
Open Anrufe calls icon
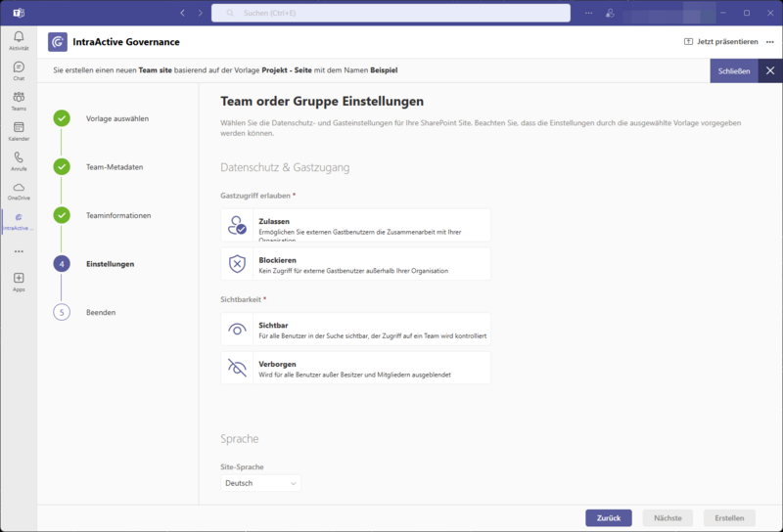[18, 161]
